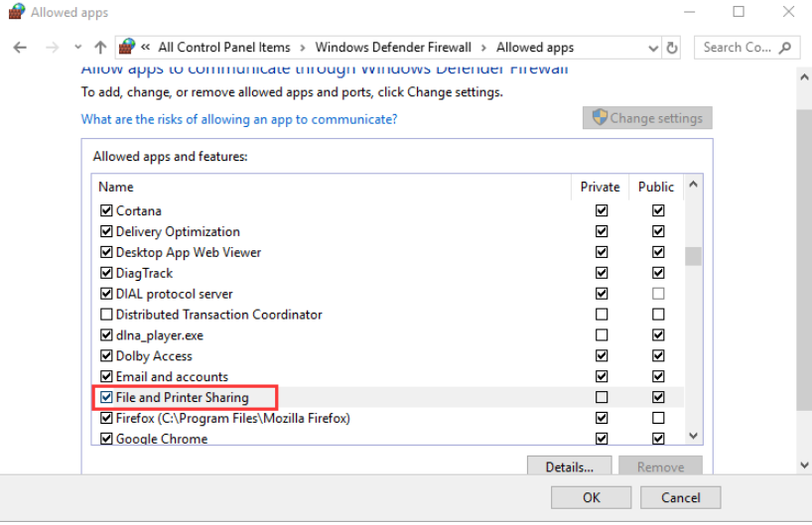Uncheck the Dolby Access name checkbox
Image resolution: width=812 pixels, height=525 pixels.
(106, 355)
